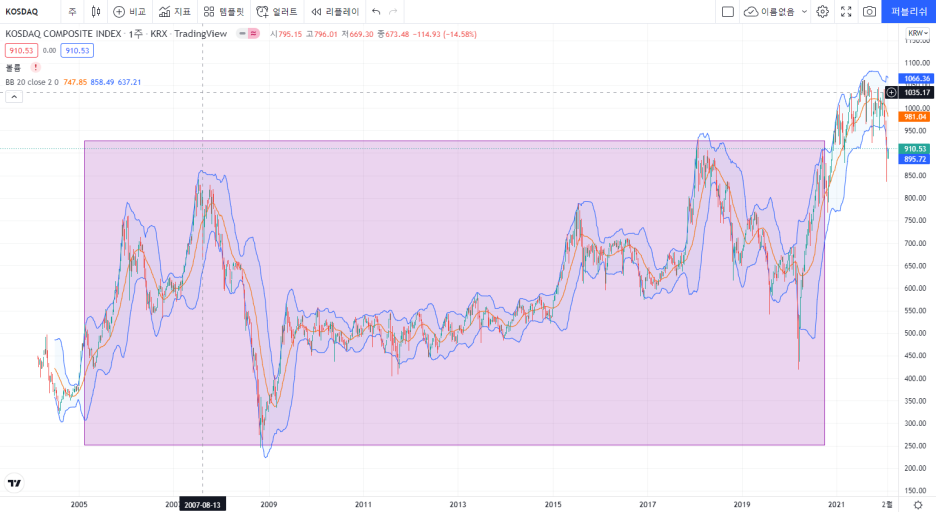The image size is (936, 512).
Task: Click the 1066.36 upper band price label
Action: (916, 79)
